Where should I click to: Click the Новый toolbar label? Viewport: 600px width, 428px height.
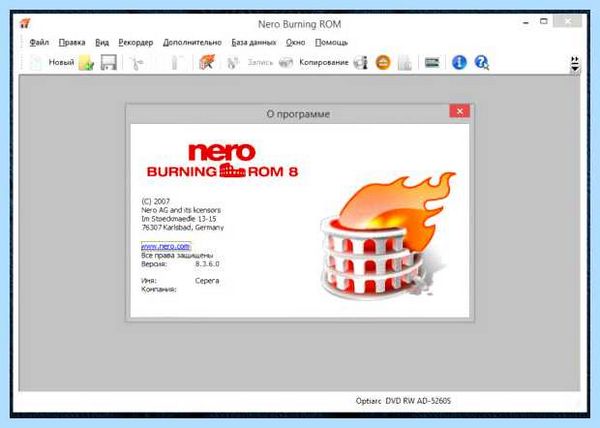tap(61, 62)
